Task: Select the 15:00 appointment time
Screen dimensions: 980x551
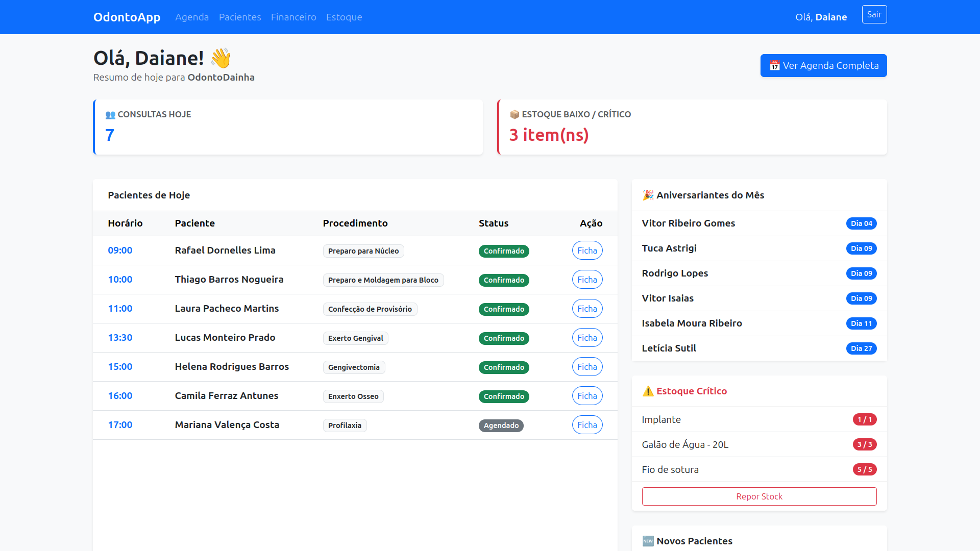Action: [120, 367]
